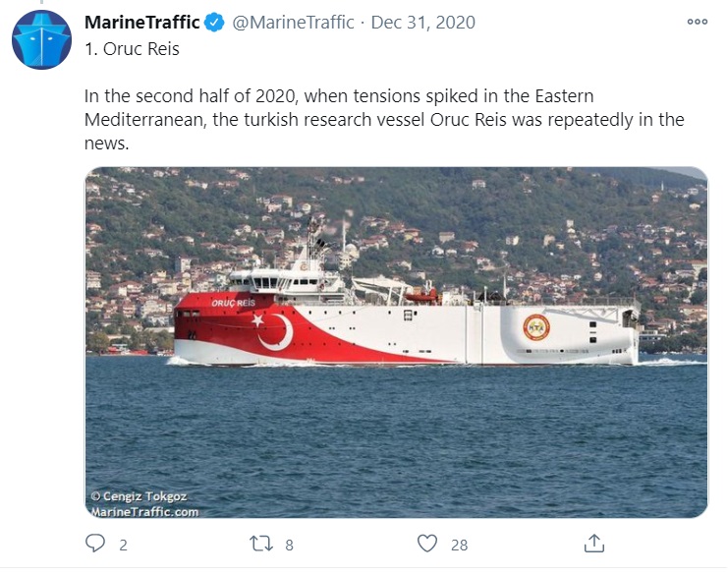
Task: Click the tweet text about Eastern Mediterranean tensions
Action: pos(384,120)
